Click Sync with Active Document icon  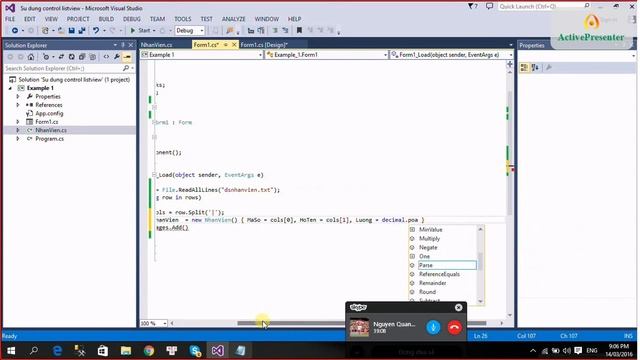click(x=61, y=57)
